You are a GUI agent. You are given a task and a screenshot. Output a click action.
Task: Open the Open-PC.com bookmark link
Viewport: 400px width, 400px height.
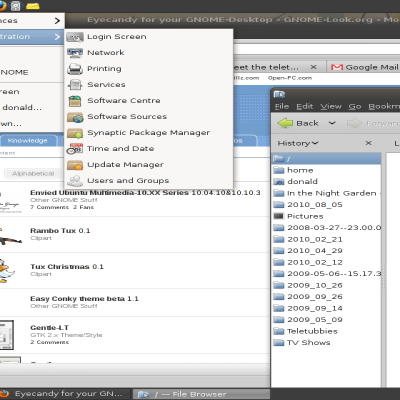tap(290, 78)
